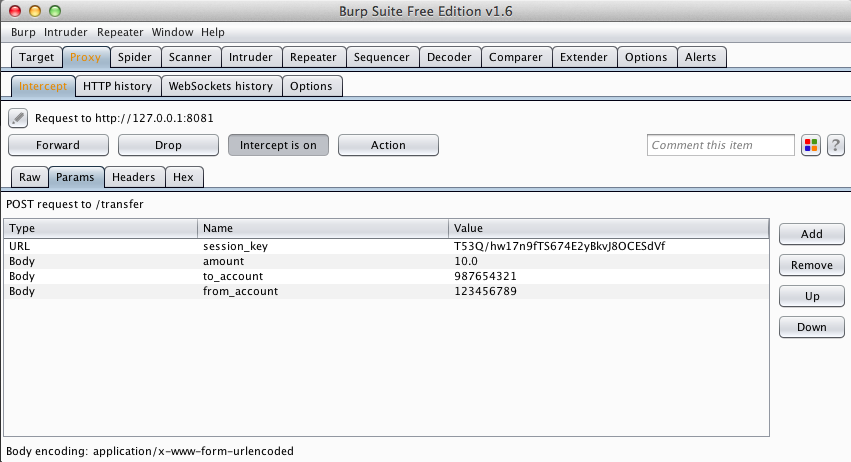This screenshot has width=851, height=462.
Task: Open the Intruder tool tab
Action: click(x=251, y=57)
